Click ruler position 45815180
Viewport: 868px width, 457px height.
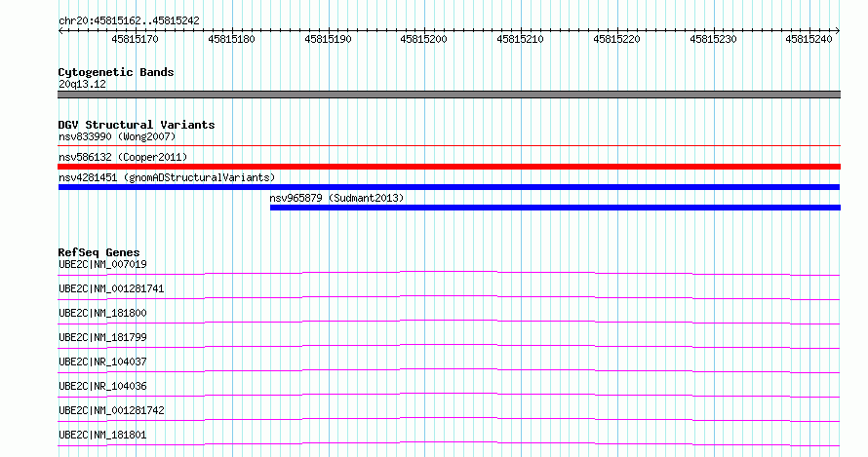coord(231,39)
